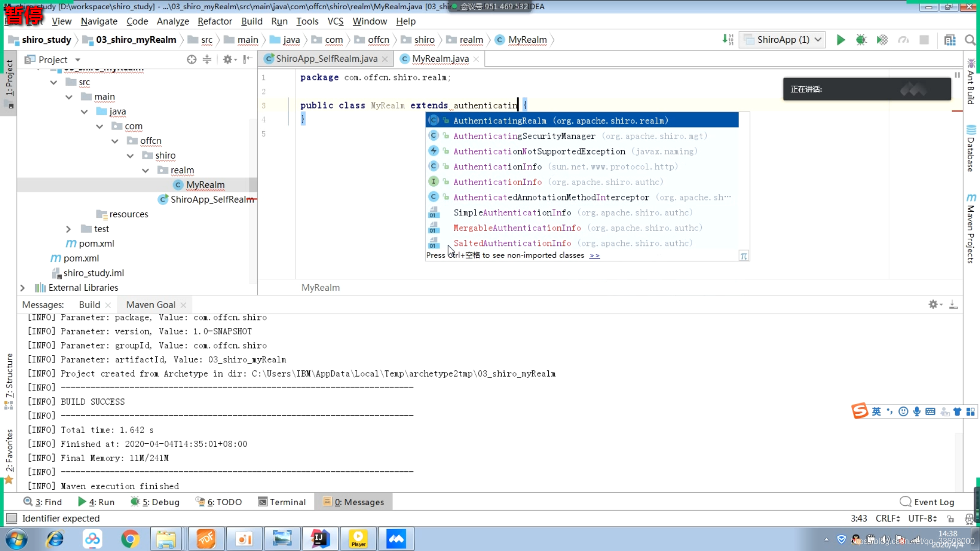The image size is (980, 551).
Task: Select SimpleAuthenticationInfo completion suggestion
Action: tap(582, 212)
